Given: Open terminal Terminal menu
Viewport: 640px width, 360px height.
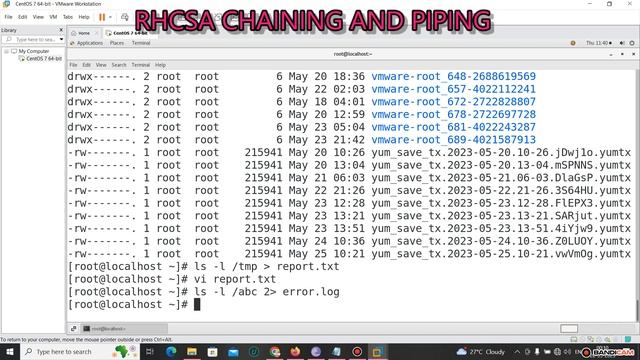Looking at the screenshot, I should (140, 65).
